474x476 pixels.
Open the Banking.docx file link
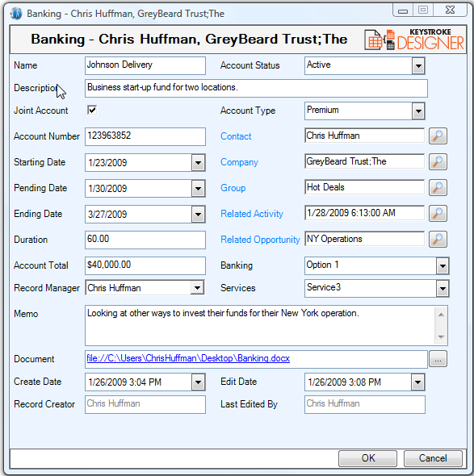[188, 358]
